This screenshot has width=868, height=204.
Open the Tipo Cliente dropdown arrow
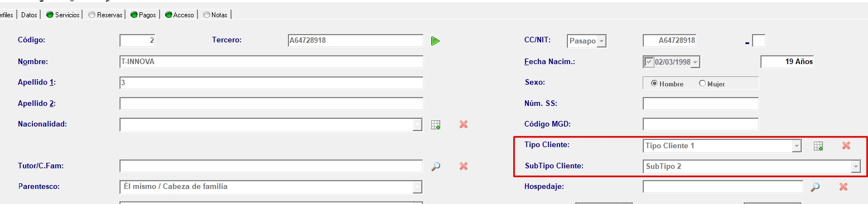(x=797, y=146)
